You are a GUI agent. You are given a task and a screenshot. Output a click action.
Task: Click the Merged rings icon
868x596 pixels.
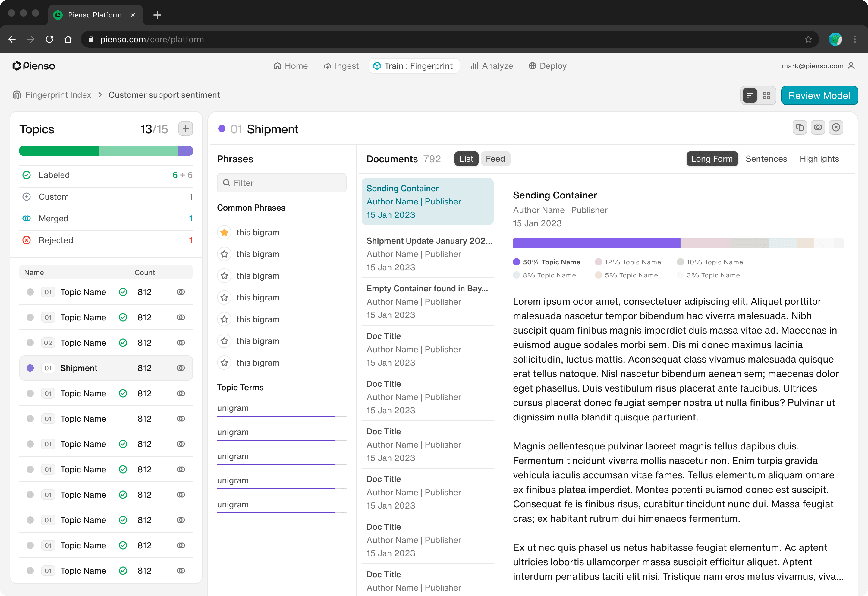(27, 219)
